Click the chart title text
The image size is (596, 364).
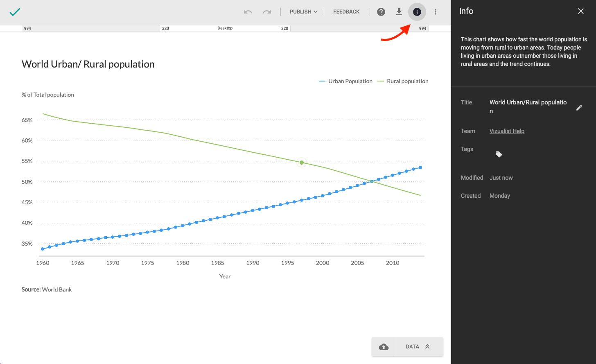(x=88, y=64)
